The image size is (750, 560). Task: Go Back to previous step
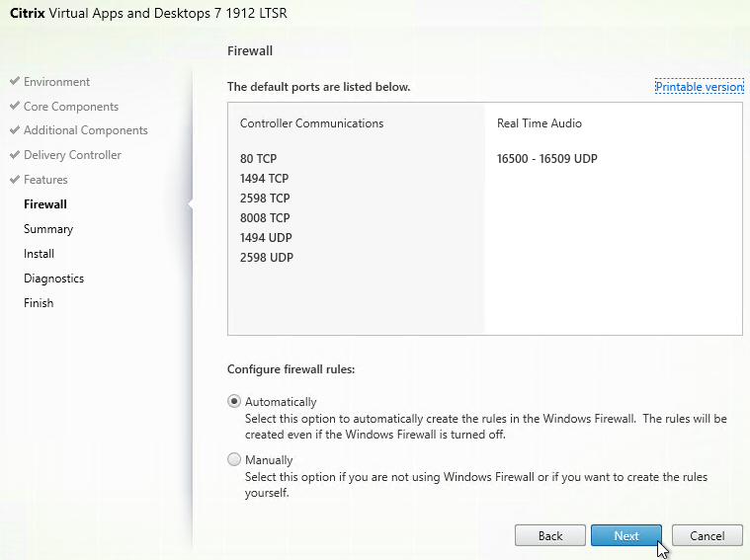[550, 535]
